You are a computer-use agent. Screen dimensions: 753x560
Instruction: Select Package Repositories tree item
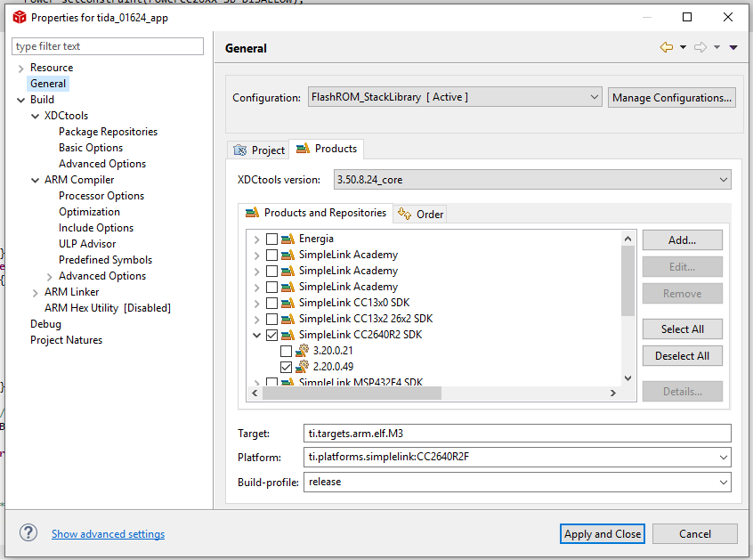point(108,132)
